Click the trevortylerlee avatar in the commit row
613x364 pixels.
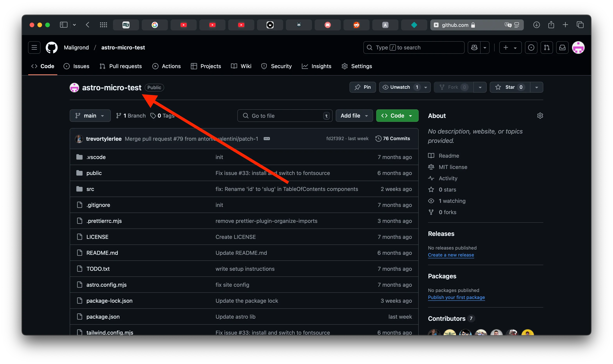click(79, 139)
